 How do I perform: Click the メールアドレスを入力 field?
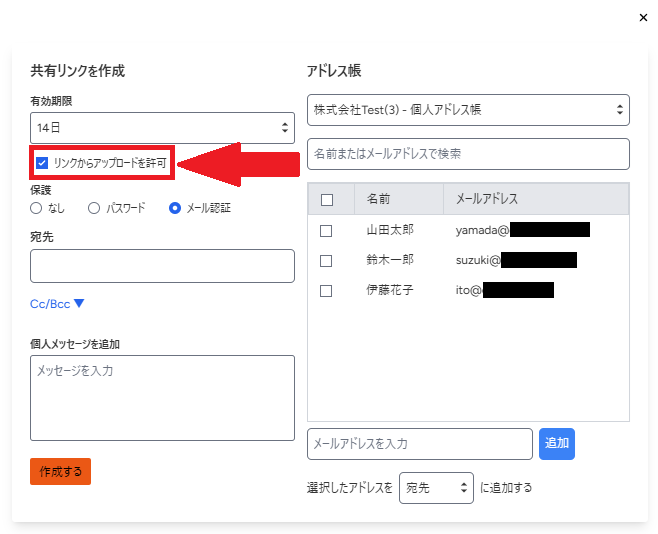420,444
